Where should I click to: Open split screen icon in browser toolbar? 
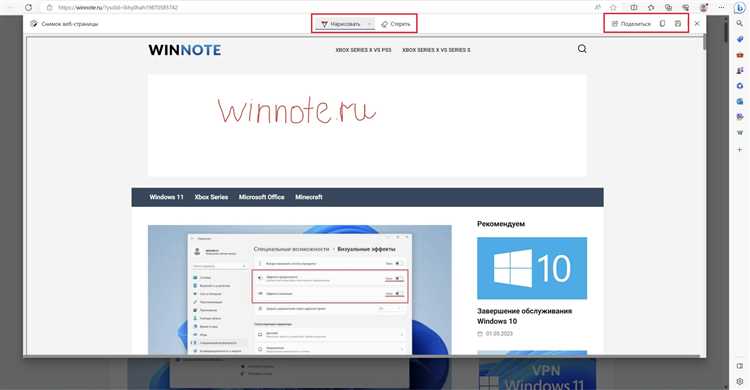(x=634, y=8)
